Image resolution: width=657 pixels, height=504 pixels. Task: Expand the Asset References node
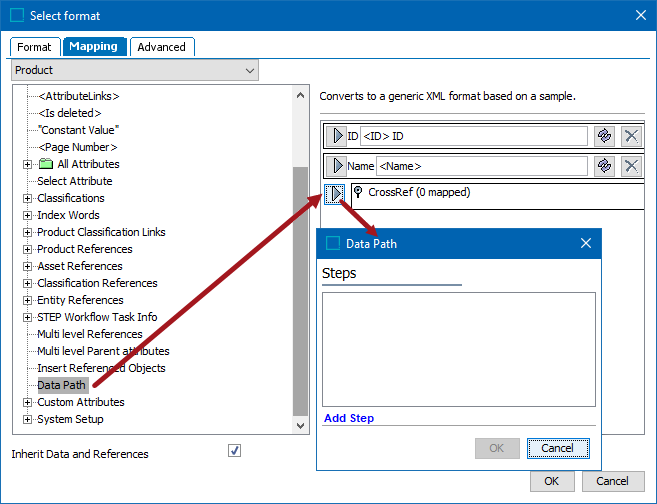pyautogui.click(x=27, y=266)
